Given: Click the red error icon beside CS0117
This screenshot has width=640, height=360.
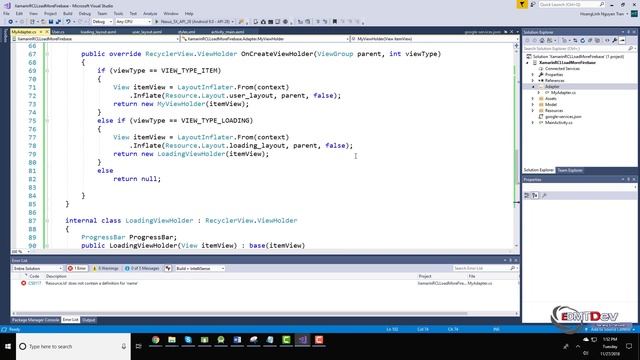Looking at the screenshot, I should (23, 283).
